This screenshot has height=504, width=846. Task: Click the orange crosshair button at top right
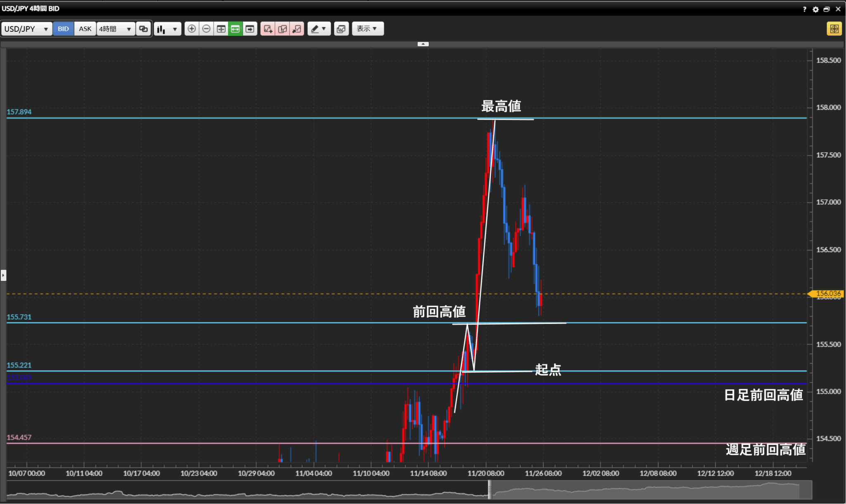coord(834,29)
